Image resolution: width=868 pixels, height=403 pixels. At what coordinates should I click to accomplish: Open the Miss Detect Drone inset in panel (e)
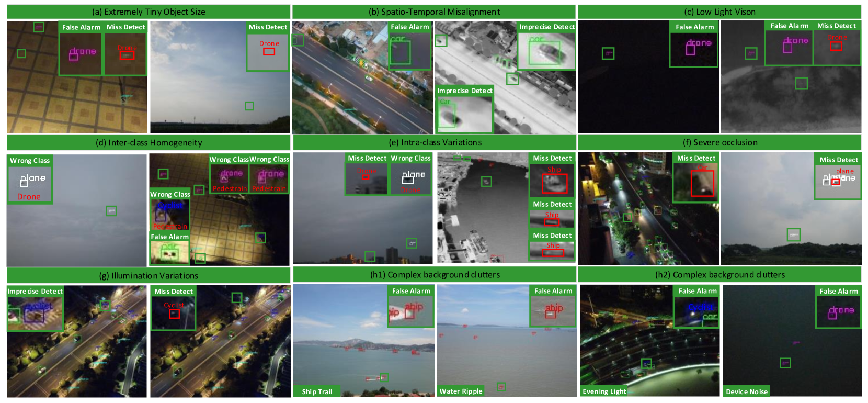point(367,174)
